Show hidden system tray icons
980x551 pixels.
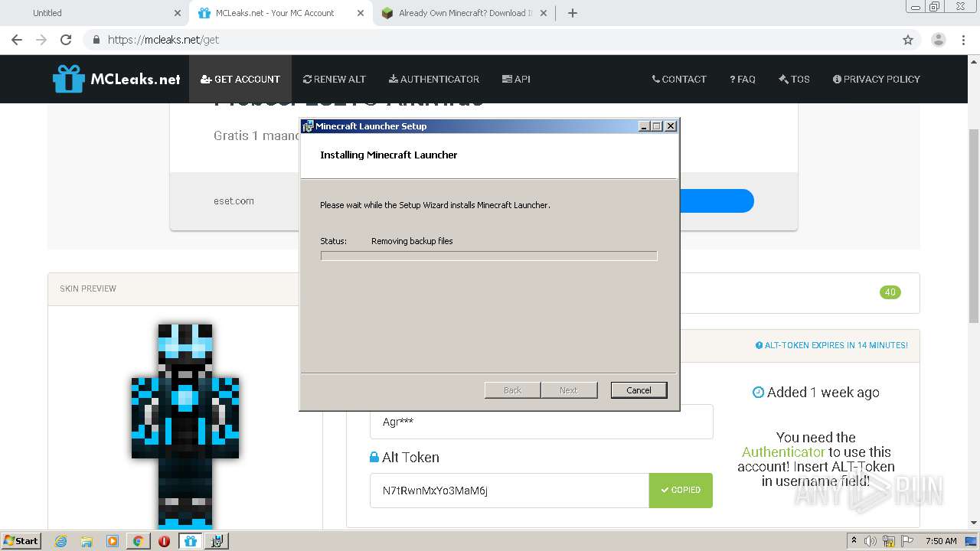point(854,540)
